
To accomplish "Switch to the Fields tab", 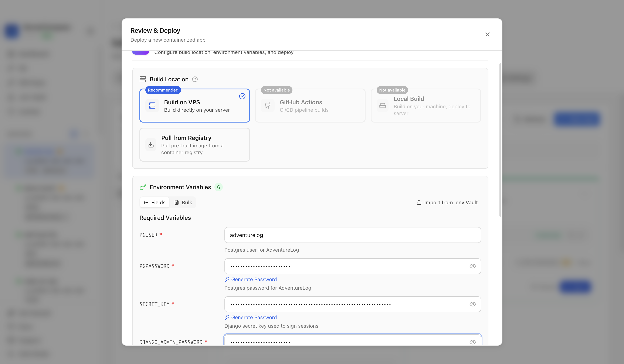I will click(155, 202).
